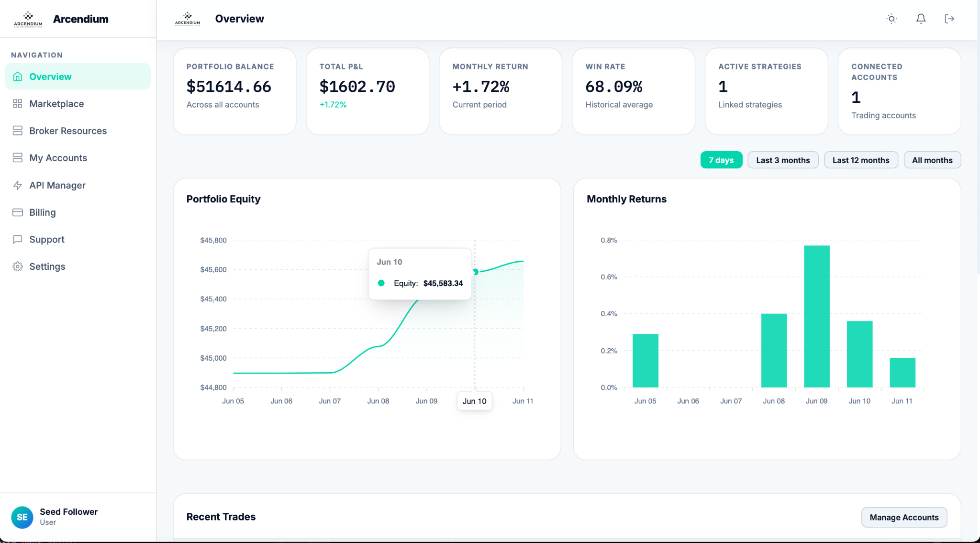Click the Connected Accounts card count

856,98
